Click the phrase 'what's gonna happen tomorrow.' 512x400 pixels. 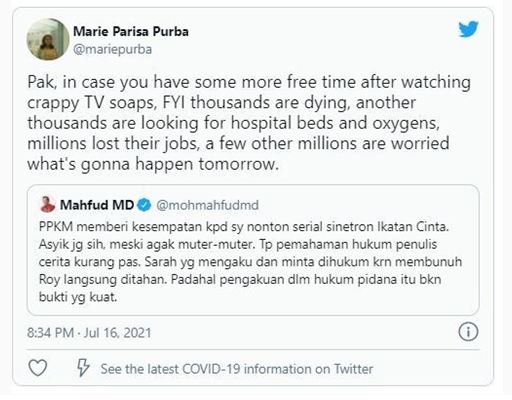153,164
